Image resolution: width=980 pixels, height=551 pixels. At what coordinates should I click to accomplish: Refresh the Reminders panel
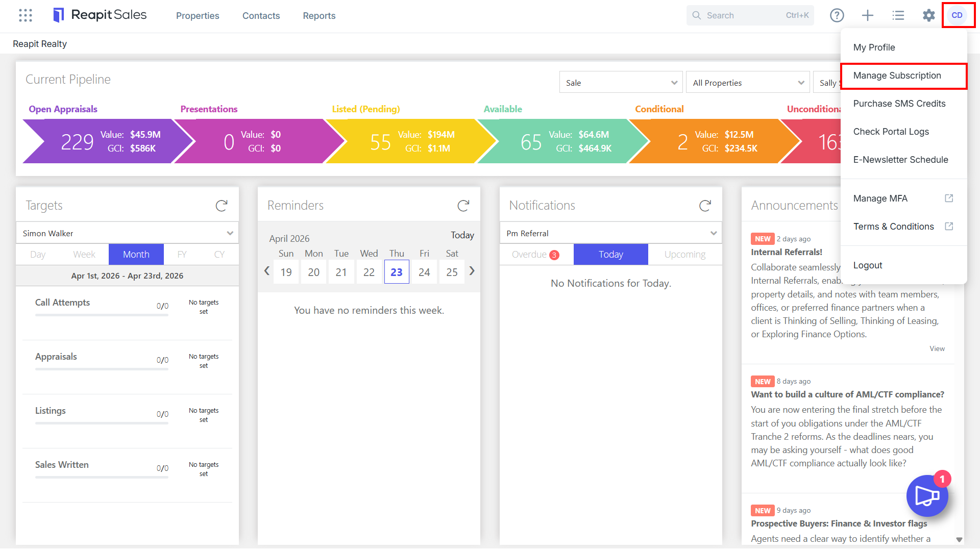463,206
